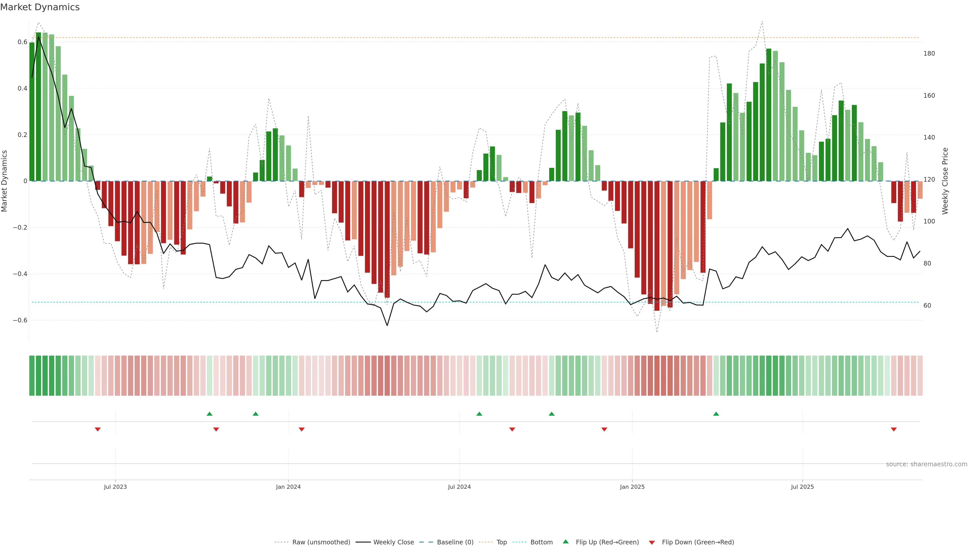
Task: Click the leftmost red flip-down marker
Action: coord(98,429)
